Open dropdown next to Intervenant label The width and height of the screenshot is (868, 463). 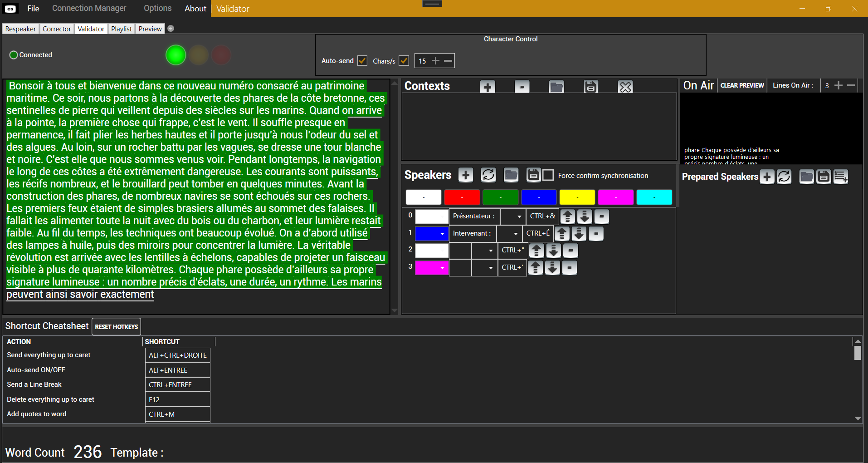(x=509, y=234)
